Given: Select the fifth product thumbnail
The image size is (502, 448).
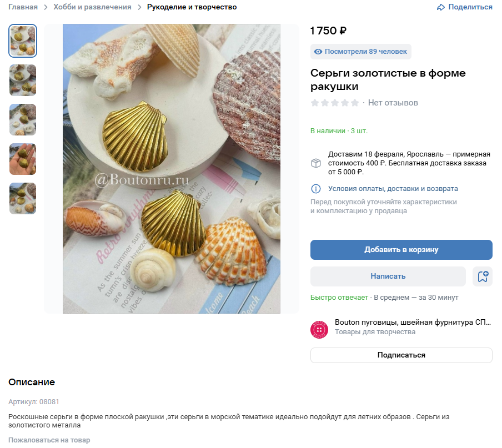Looking at the screenshot, I should click(x=23, y=199).
